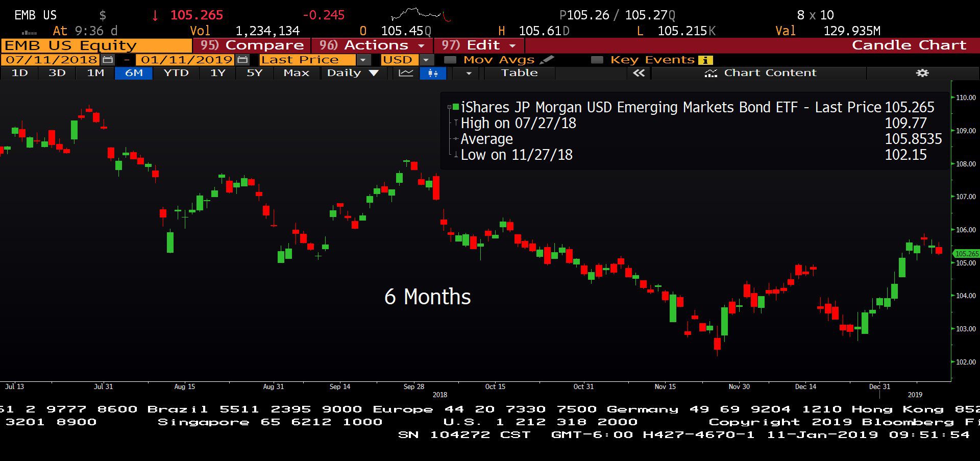
Task: Open the end date calendar picker icon
Action: 242,60
